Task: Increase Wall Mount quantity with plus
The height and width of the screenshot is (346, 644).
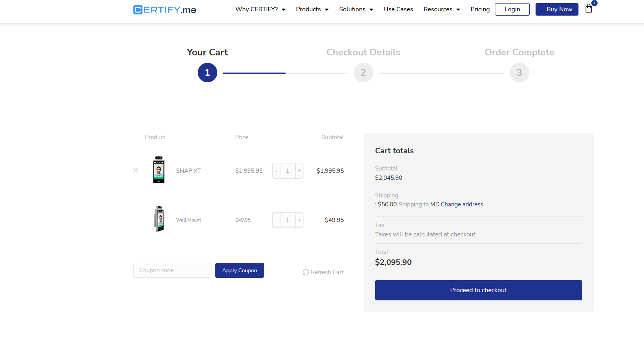Action: click(300, 220)
